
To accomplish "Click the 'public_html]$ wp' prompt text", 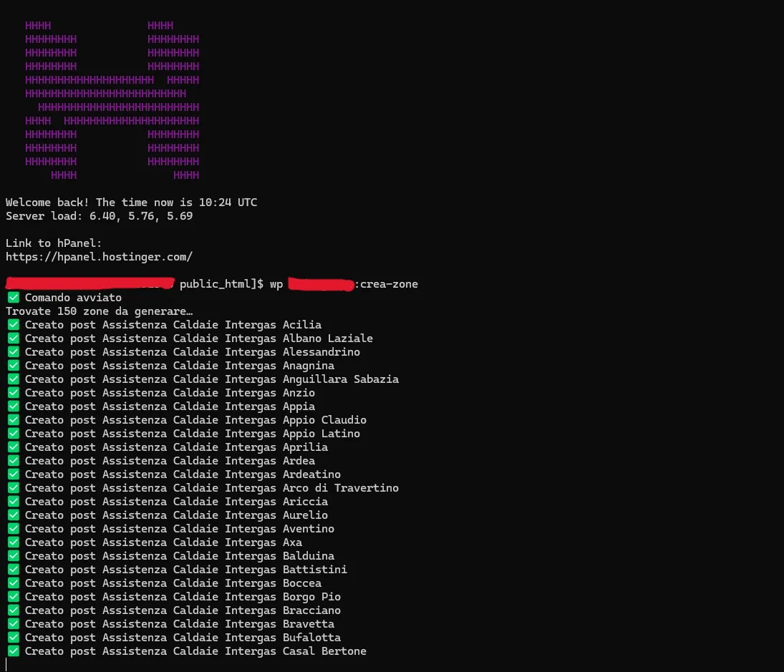I will (x=231, y=284).
